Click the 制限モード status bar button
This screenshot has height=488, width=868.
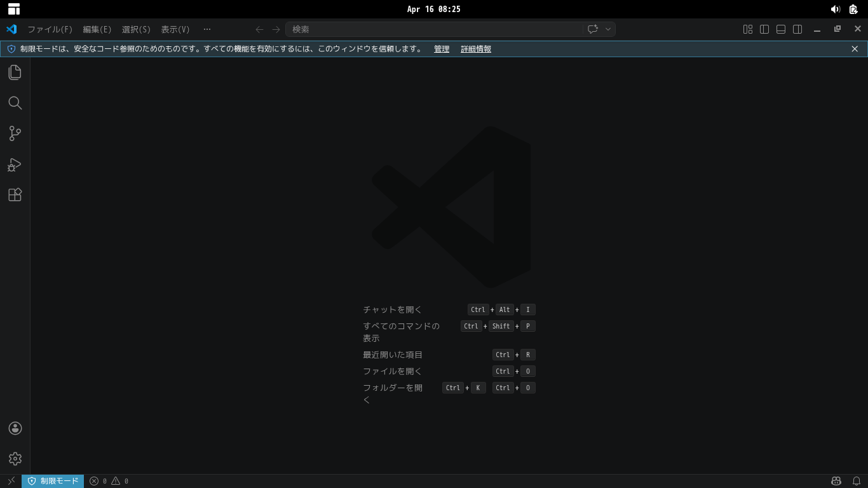pyautogui.click(x=53, y=481)
